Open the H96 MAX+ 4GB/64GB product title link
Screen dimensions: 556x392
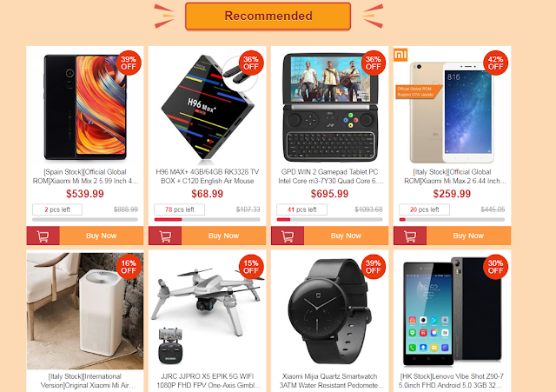pyautogui.click(x=208, y=176)
